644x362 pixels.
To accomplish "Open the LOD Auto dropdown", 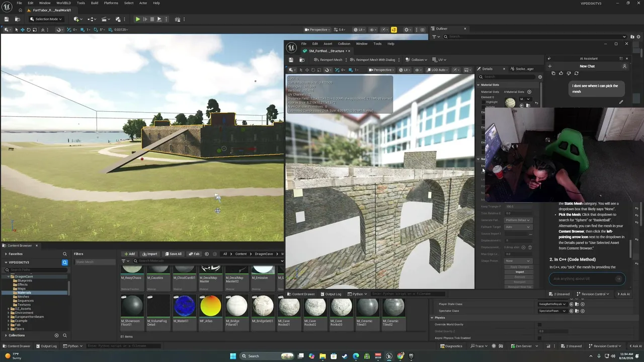I will point(437,70).
